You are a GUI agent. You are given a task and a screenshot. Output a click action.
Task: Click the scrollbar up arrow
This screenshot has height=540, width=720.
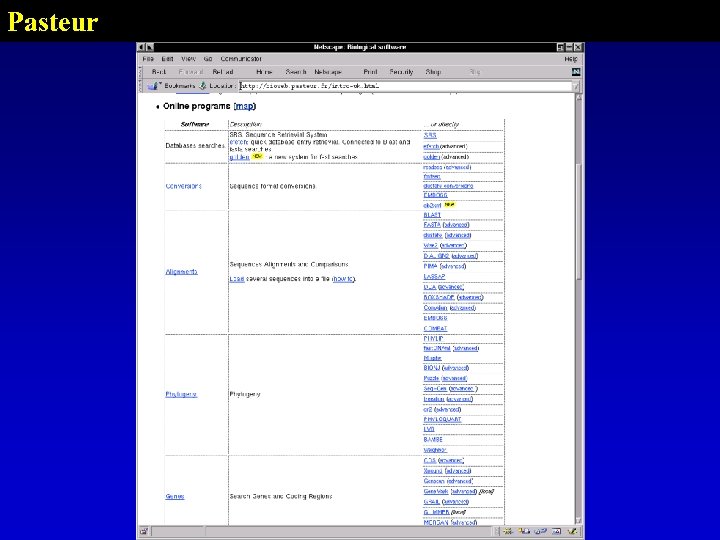579,98
